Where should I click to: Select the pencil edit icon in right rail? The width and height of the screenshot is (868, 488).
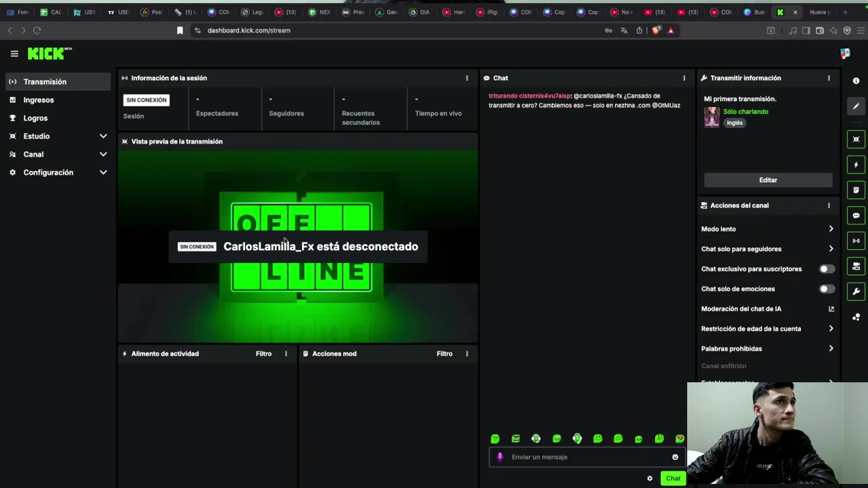pyautogui.click(x=856, y=106)
